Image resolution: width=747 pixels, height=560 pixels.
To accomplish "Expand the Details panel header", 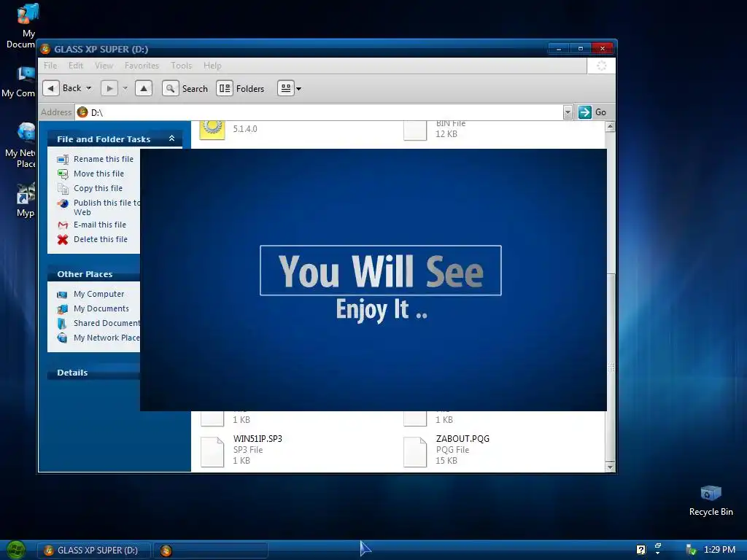I will [x=94, y=373].
